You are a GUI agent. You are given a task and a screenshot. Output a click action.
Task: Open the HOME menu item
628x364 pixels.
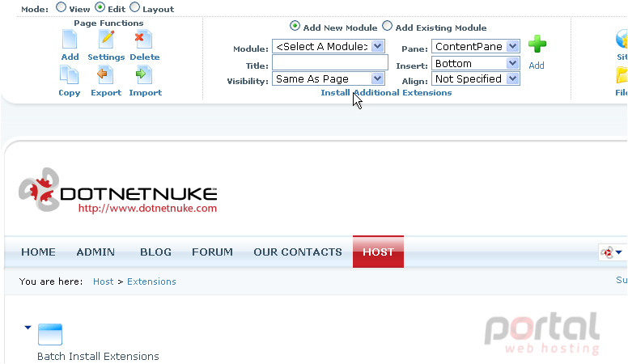pyautogui.click(x=39, y=252)
